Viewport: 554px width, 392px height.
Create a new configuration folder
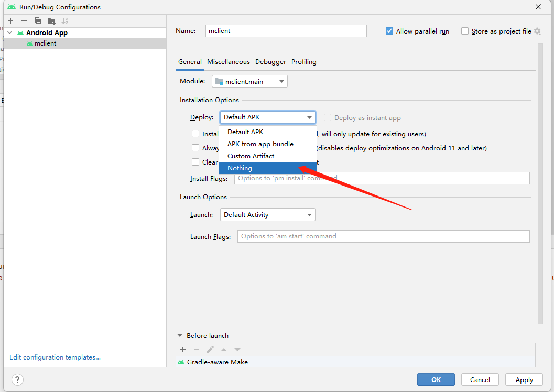(51, 21)
